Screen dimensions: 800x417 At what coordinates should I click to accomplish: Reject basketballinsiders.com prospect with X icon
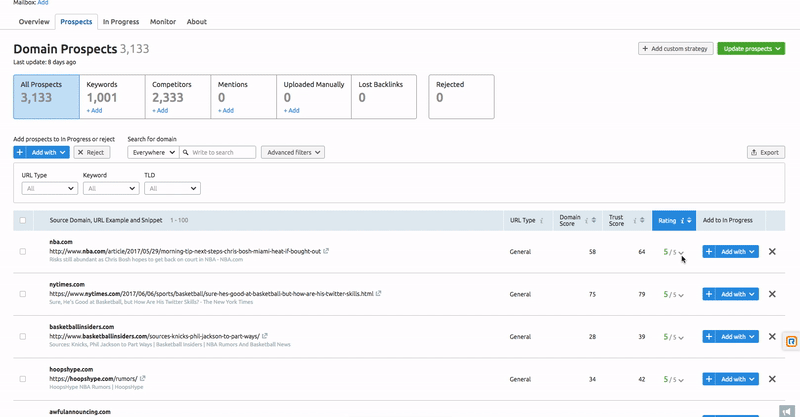click(772, 336)
